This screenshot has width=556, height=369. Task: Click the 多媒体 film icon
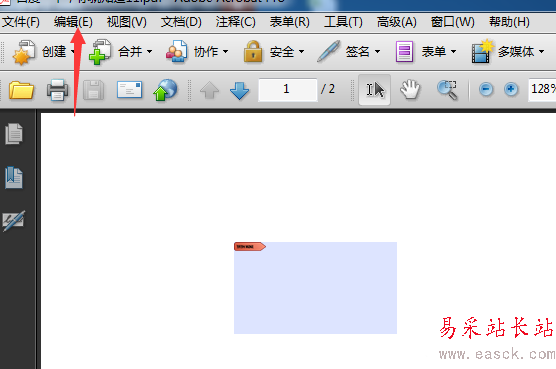pos(482,51)
